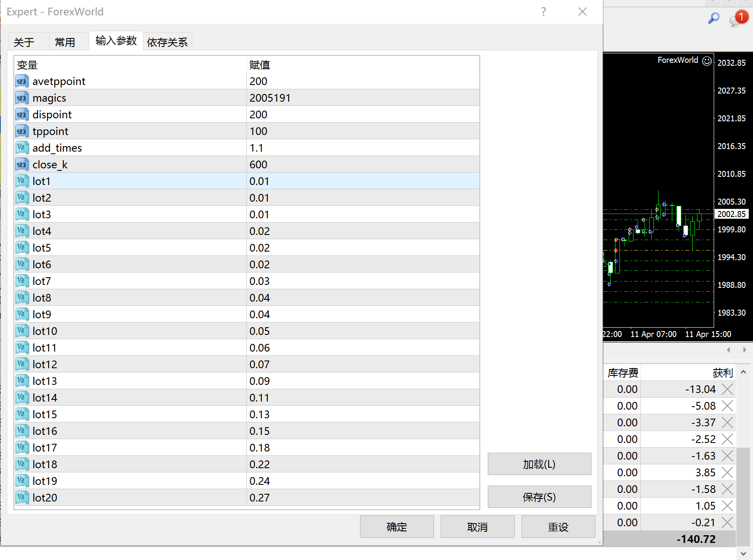
Task: Click the double-type icon beside lot2
Action: click(x=22, y=198)
